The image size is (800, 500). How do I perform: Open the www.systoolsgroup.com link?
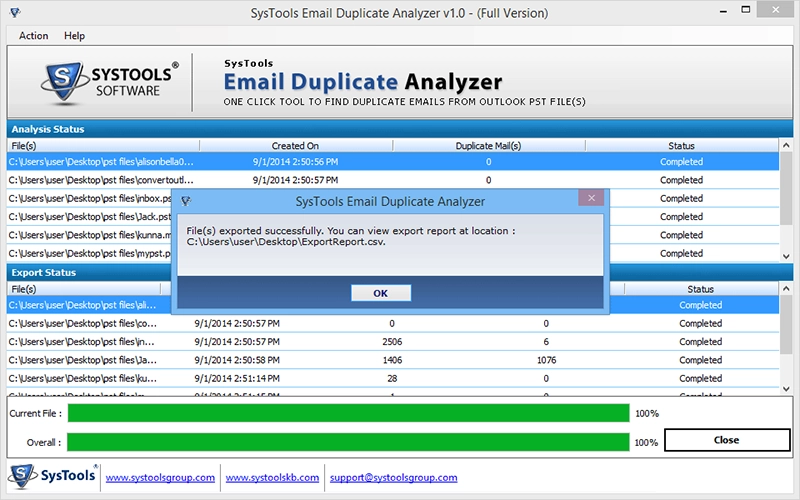tap(160, 478)
